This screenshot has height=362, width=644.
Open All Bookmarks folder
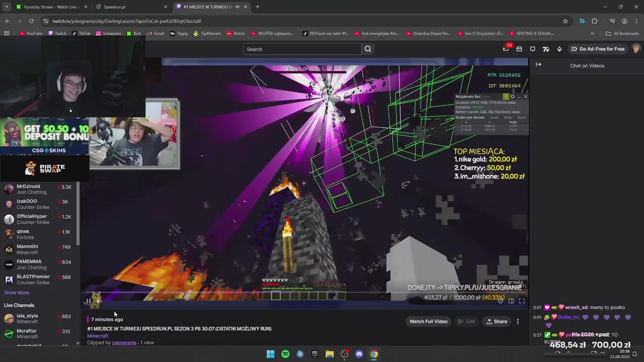tap(622, 34)
